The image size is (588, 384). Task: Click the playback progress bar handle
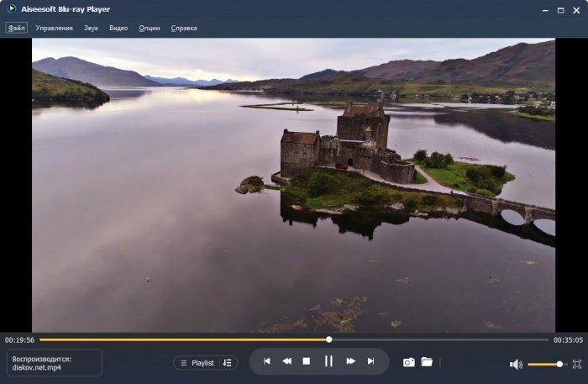(328, 339)
